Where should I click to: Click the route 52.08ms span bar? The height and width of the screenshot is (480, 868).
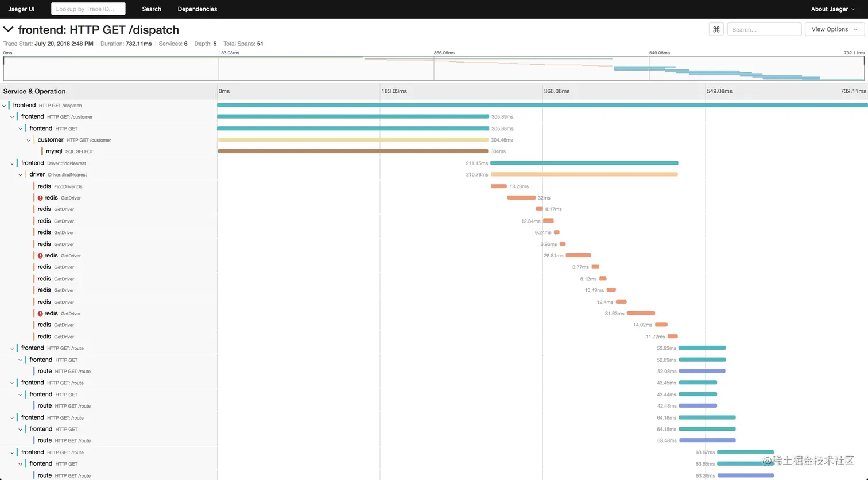(x=702, y=371)
